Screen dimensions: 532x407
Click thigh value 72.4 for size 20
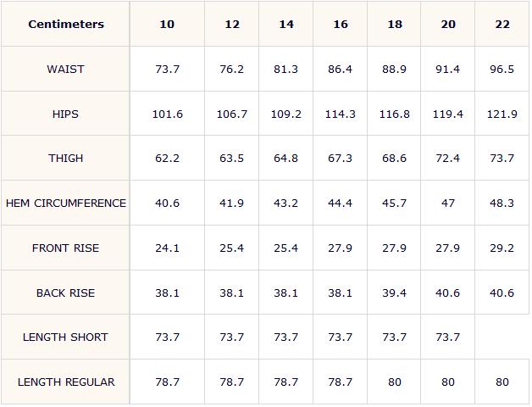coord(448,158)
